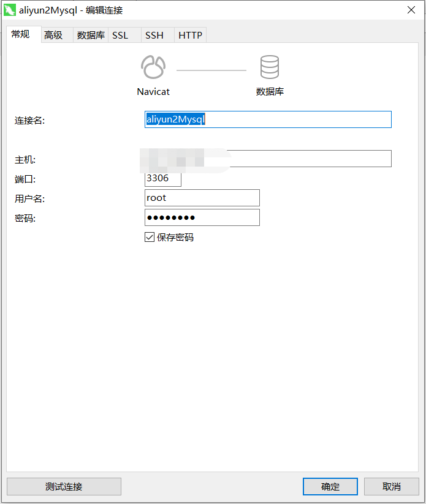Click the 主机: label
The width and height of the screenshot is (426, 504).
(x=25, y=160)
